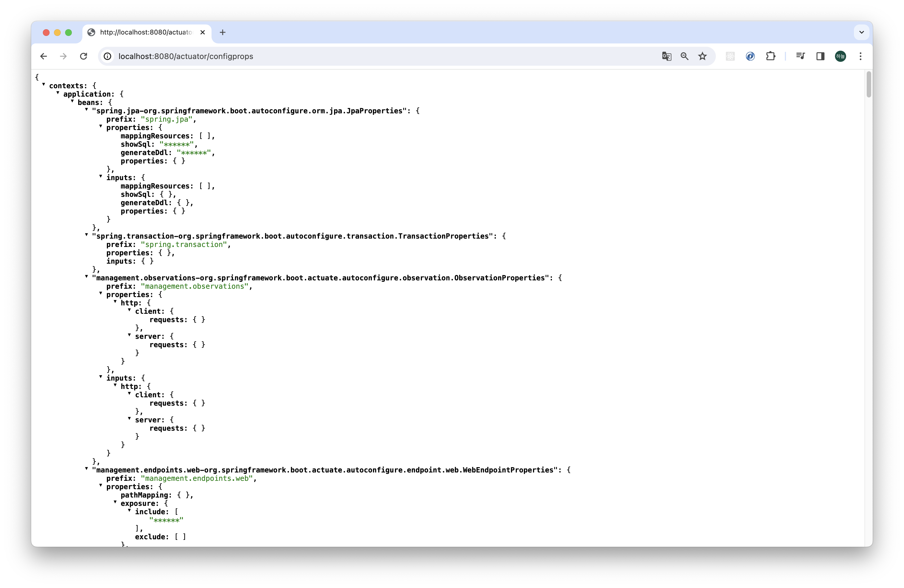Click the zoom magnifier icon in address bar
904x588 pixels.
[684, 56]
